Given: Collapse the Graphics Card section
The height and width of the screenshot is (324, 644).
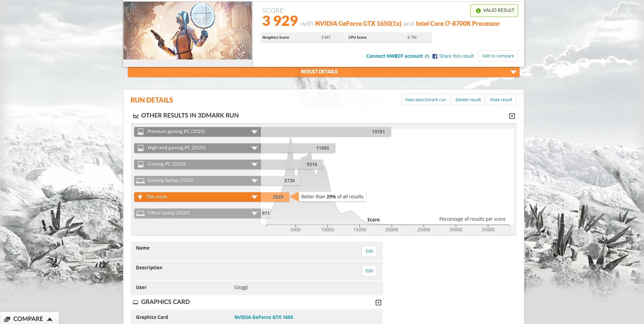Looking at the screenshot, I should [378, 303].
